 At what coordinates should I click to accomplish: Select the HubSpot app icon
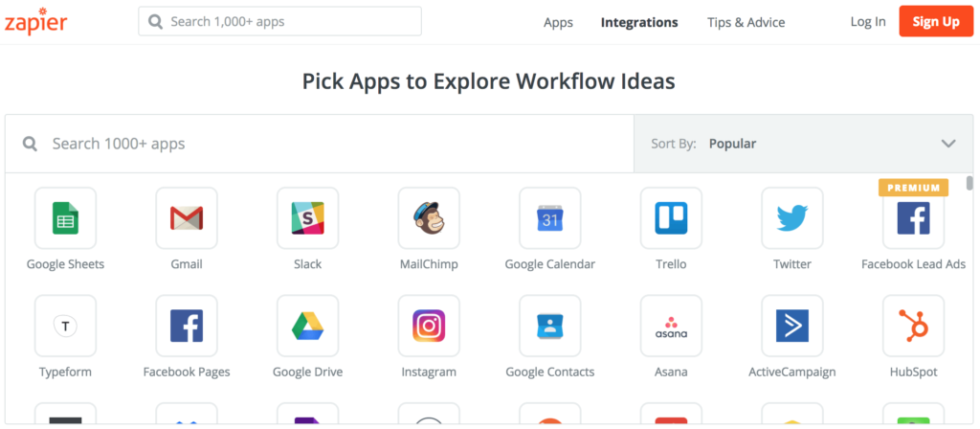pos(914,326)
